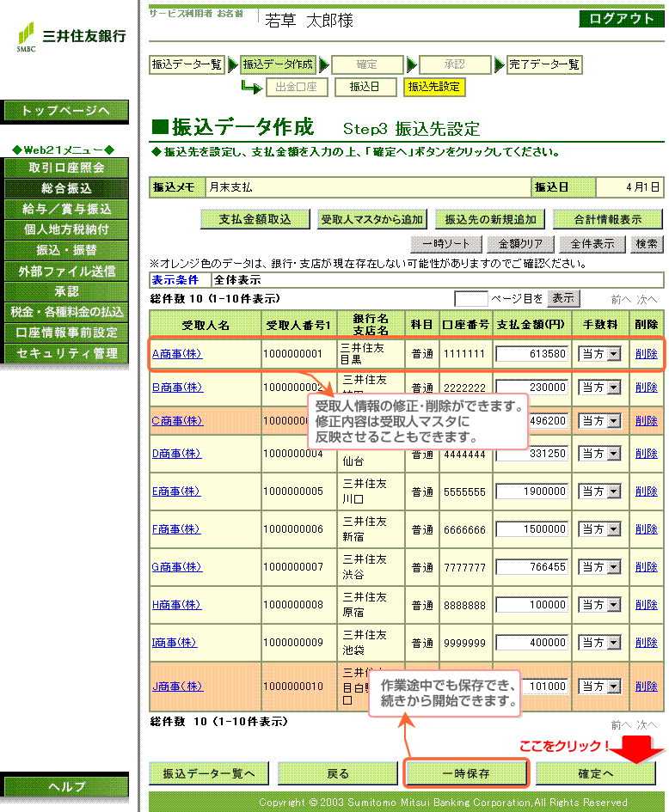Viewport: 669px width, 812px height.
Task: Open the ヘルプ help button
Action: coord(66,786)
